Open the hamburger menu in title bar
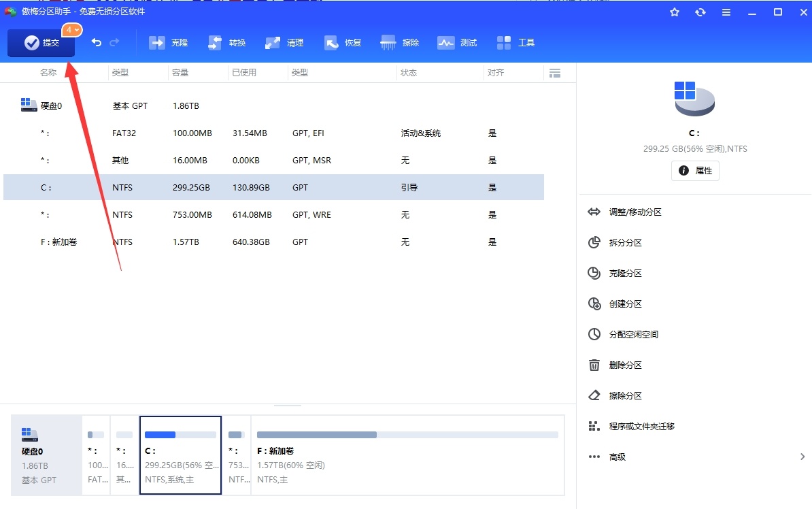 tap(726, 12)
